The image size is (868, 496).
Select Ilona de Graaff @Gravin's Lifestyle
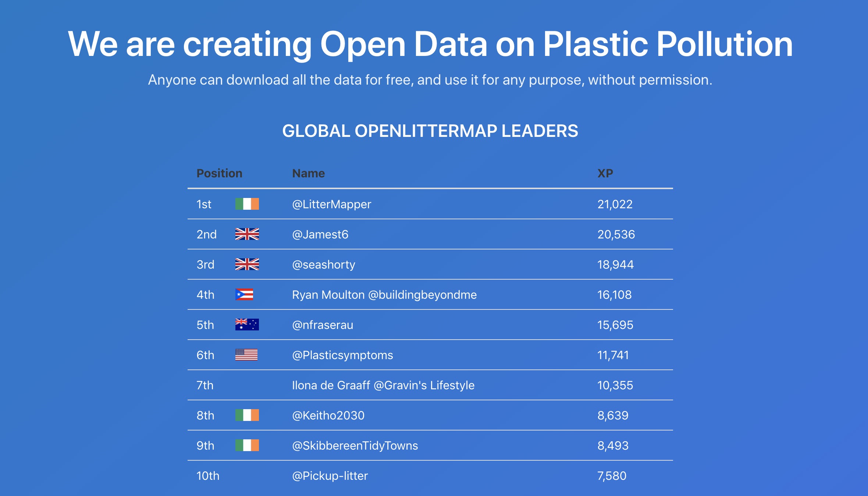point(383,385)
